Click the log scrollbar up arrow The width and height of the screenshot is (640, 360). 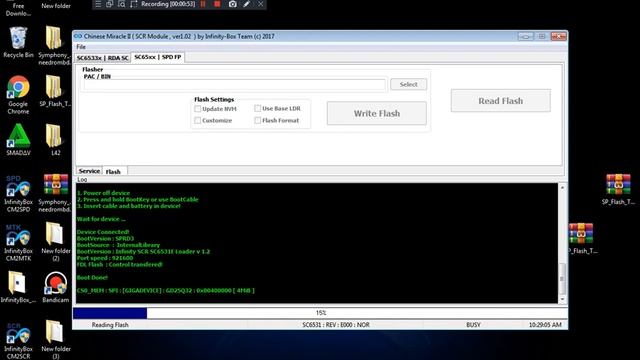pos(562,187)
